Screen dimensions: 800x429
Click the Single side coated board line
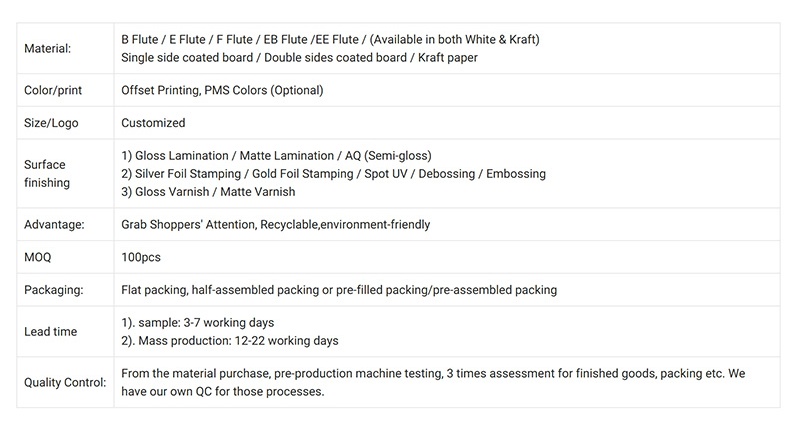[299, 58]
